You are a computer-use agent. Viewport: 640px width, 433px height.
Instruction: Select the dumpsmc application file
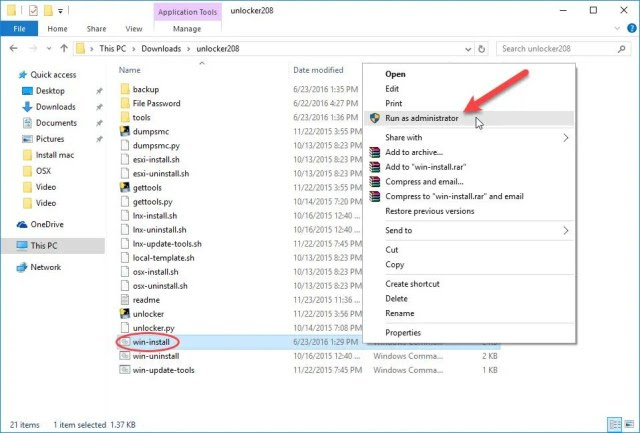(151, 131)
